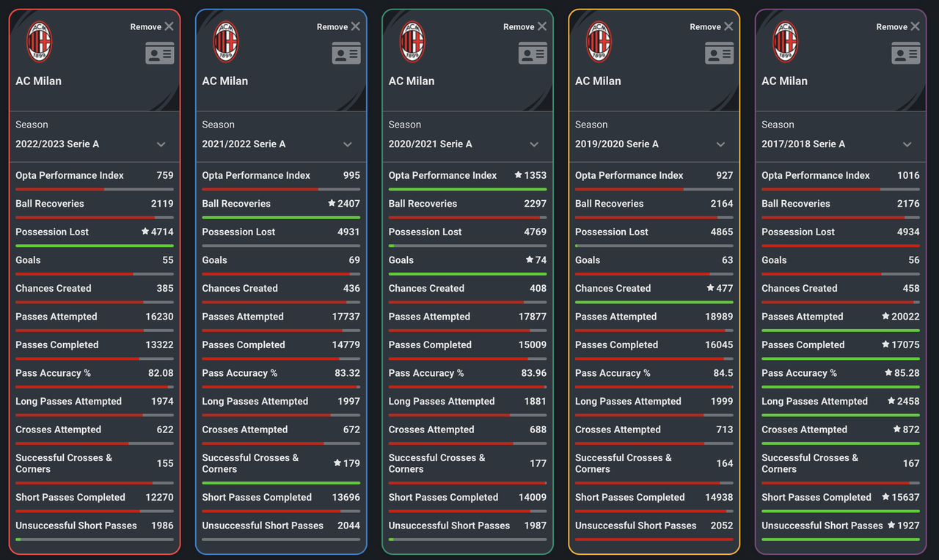Click the star beside Possession Lost 4714
The image size is (939, 560).
click(x=145, y=232)
